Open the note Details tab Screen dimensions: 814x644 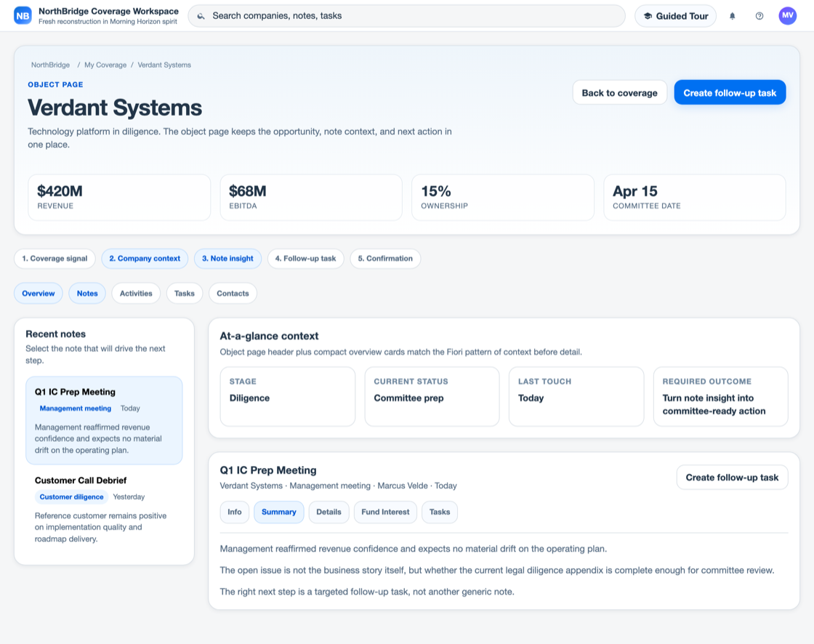click(x=329, y=512)
